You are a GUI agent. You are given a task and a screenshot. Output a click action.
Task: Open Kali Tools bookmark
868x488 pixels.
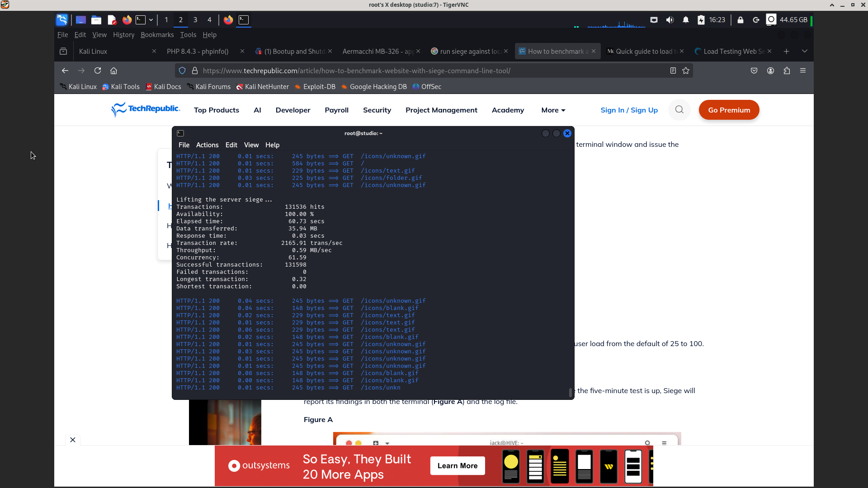coord(121,87)
